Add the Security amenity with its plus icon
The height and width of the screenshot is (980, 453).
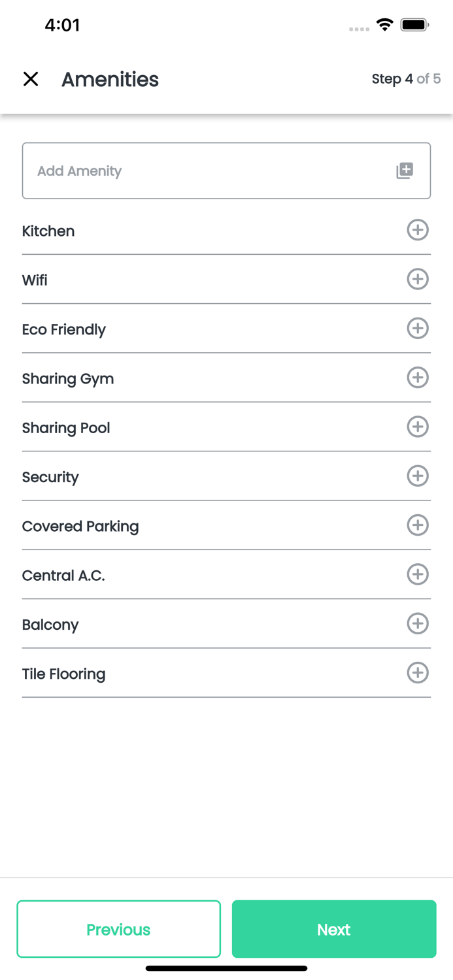[x=418, y=476]
